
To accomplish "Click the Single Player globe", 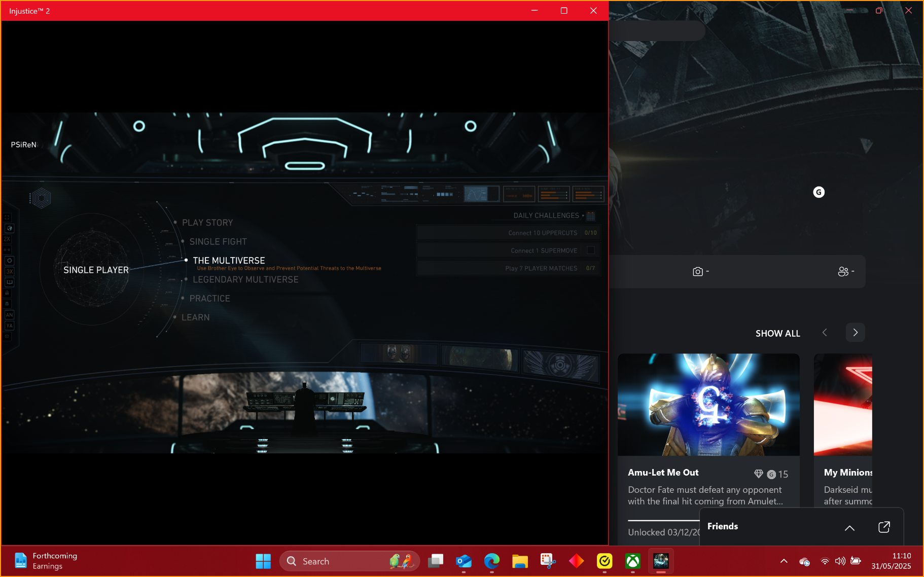I will click(92, 269).
